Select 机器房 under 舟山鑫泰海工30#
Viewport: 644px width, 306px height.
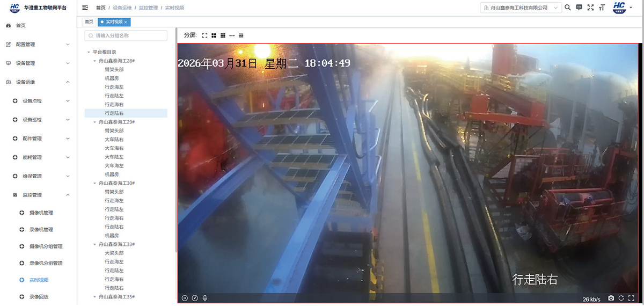[x=112, y=235]
